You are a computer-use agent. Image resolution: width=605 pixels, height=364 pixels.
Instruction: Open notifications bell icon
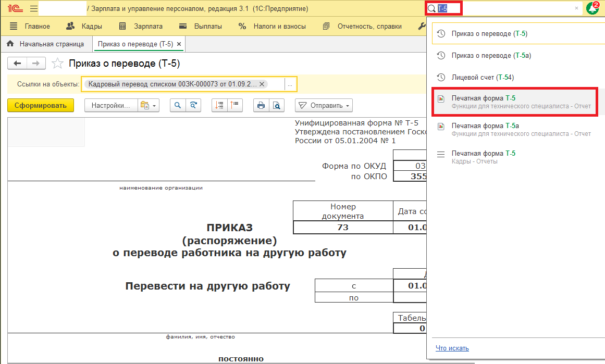[x=592, y=9]
